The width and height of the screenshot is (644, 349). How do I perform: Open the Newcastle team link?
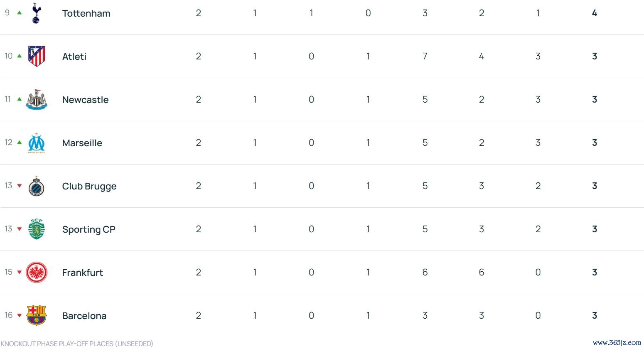(x=85, y=100)
